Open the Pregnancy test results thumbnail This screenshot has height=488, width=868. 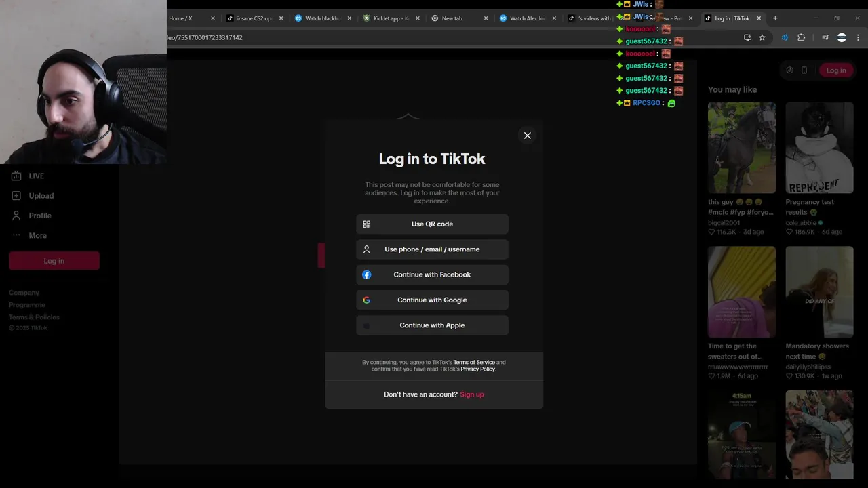[x=819, y=148]
